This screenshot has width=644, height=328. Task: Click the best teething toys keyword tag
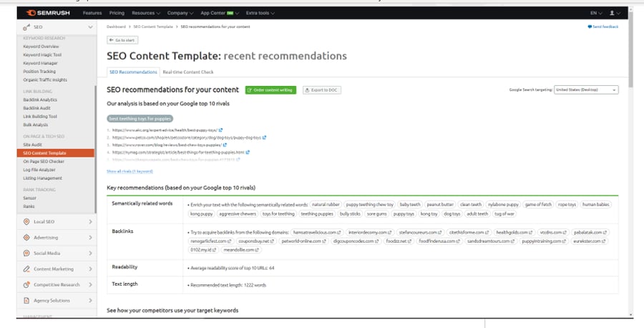(140, 119)
